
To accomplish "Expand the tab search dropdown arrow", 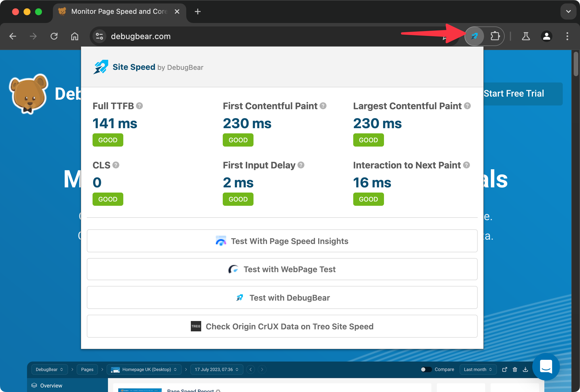I will coord(568,11).
